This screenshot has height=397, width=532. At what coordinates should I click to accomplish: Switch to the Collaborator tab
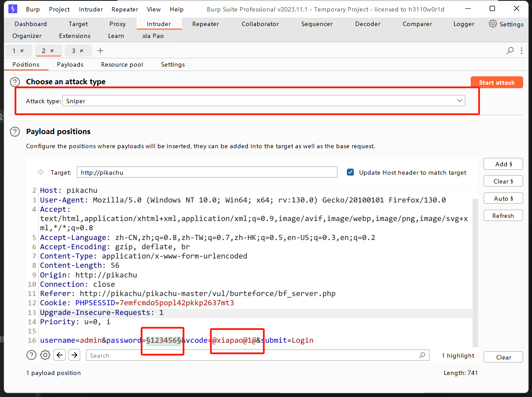click(260, 24)
